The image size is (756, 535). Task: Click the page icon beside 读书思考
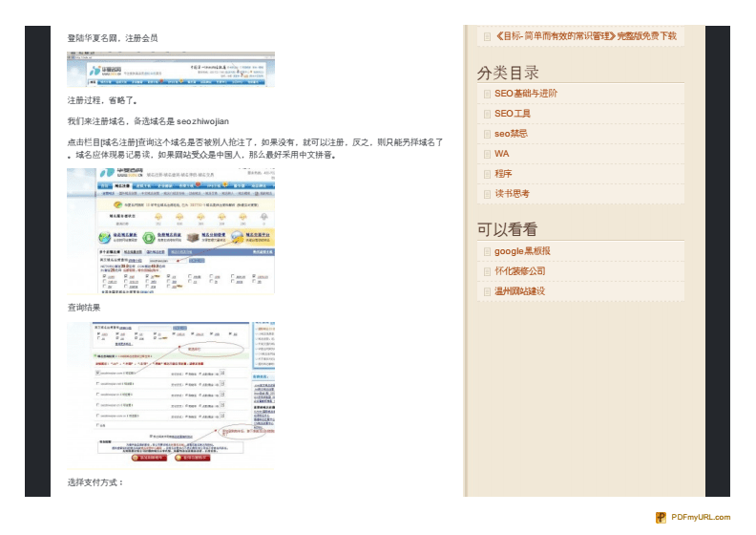click(487, 194)
